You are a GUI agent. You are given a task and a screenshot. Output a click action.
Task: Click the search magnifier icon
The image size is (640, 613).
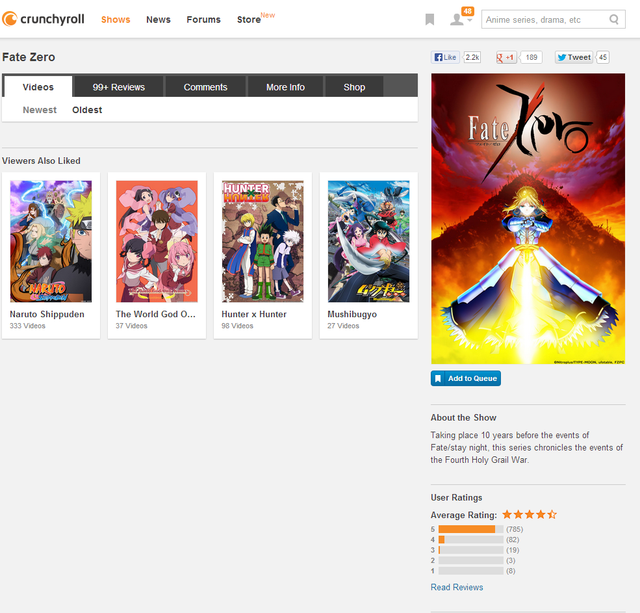614,19
